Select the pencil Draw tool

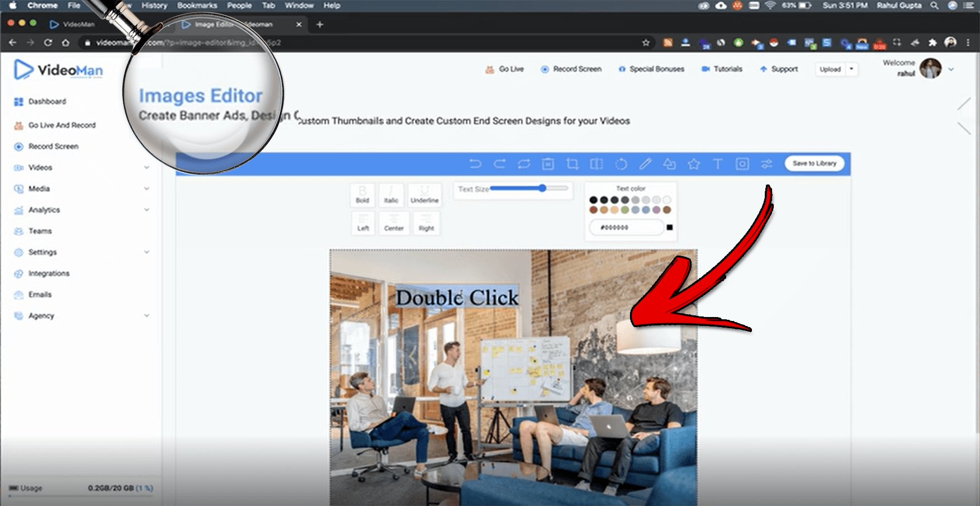click(645, 164)
